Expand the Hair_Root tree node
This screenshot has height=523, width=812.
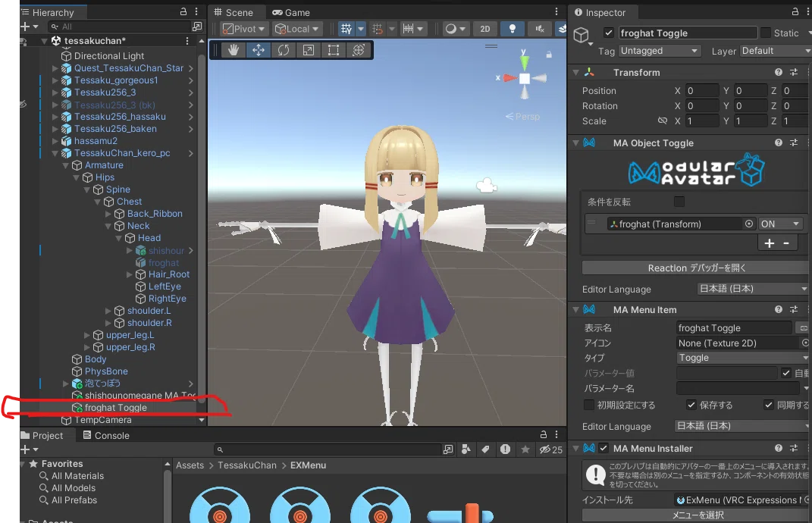[x=130, y=274]
